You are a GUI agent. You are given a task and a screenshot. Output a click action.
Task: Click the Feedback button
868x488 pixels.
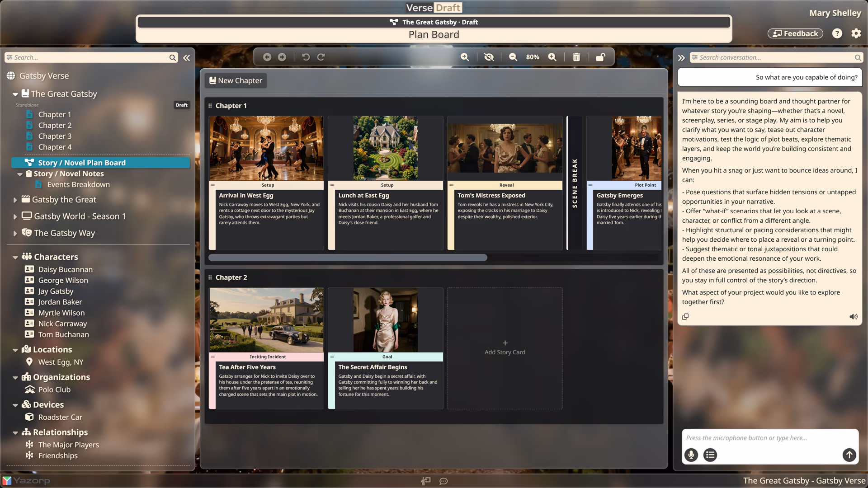[795, 33]
